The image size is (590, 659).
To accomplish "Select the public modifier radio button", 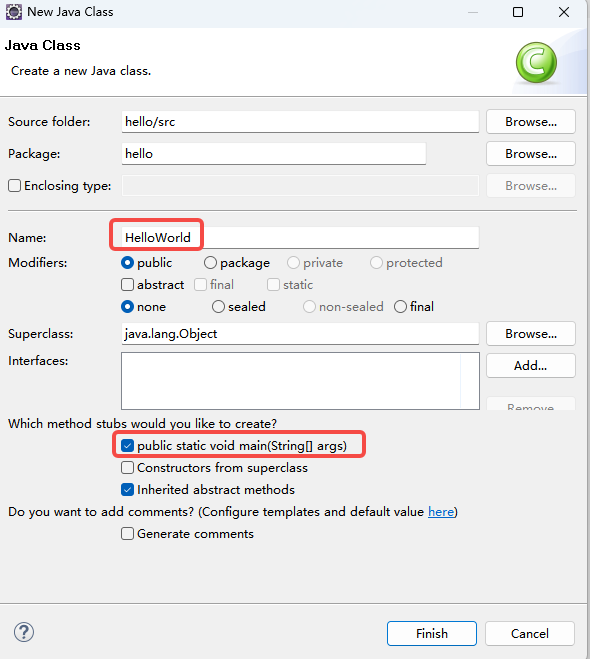I will pos(127,263).
